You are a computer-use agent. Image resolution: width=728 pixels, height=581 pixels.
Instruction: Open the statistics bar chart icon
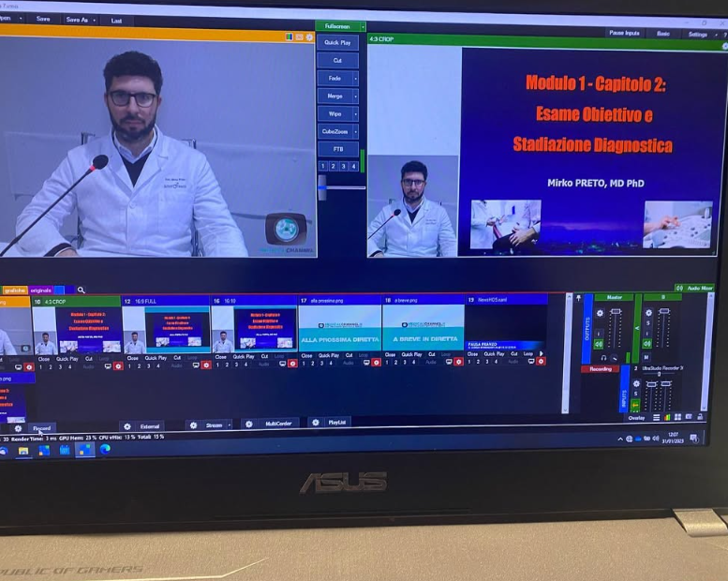pos(667,417)
